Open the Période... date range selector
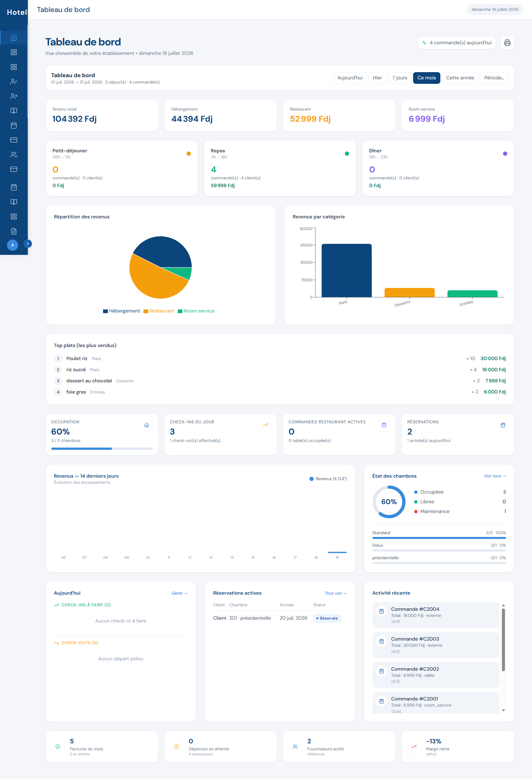532x779 pixels. pos(494,78)
